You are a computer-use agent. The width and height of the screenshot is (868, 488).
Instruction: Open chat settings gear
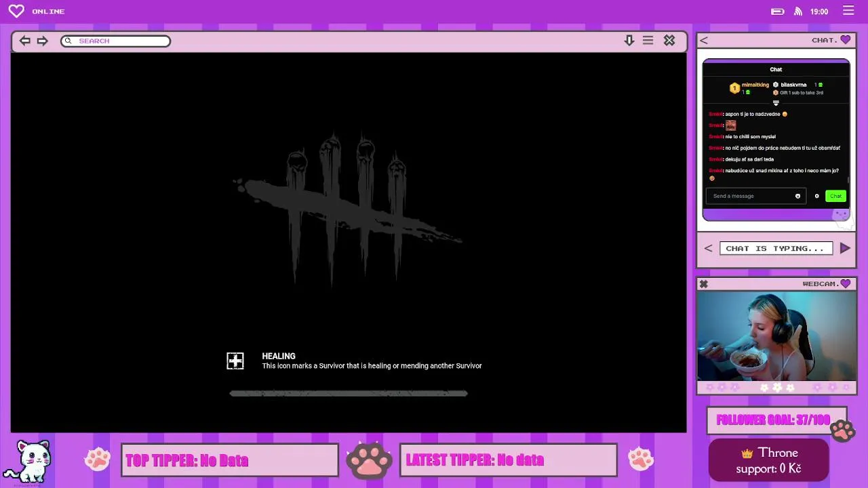(x=816, y=196)
